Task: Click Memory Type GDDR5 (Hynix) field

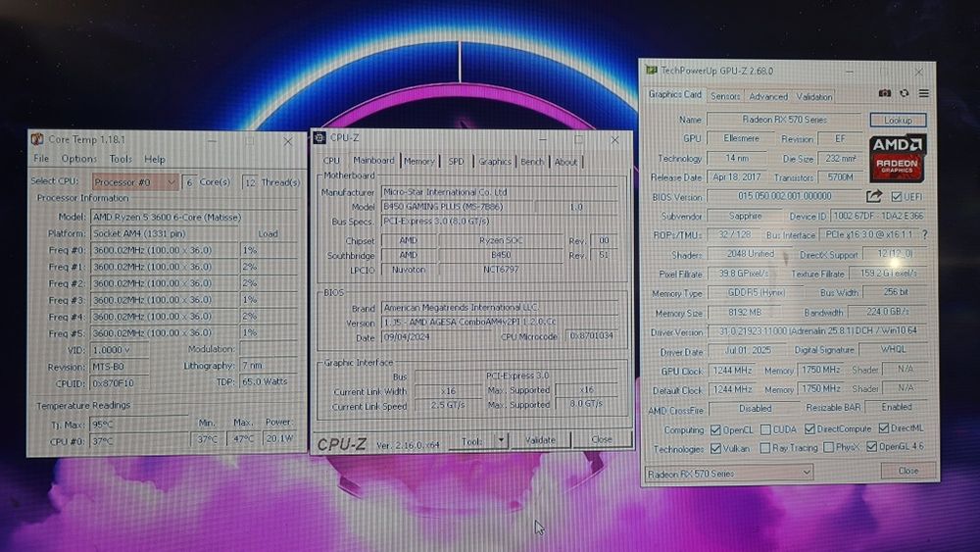Action: (756, 292)
